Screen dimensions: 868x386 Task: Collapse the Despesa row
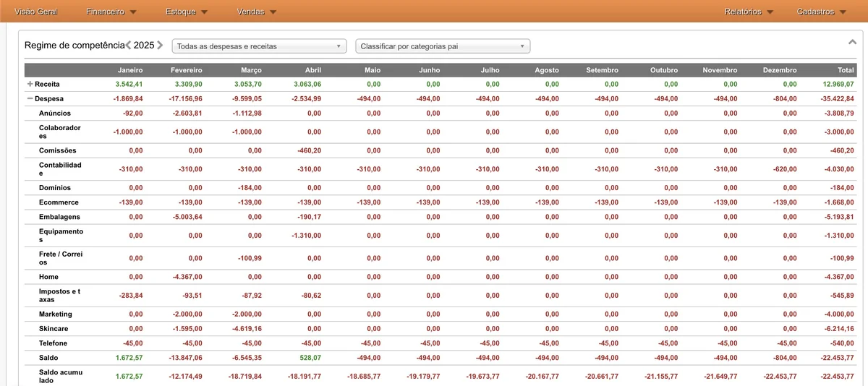click(x=30, y=98)
